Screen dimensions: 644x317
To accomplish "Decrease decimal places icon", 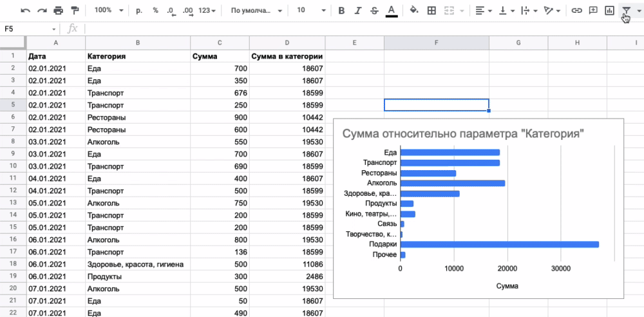I will tap(171, 11).
